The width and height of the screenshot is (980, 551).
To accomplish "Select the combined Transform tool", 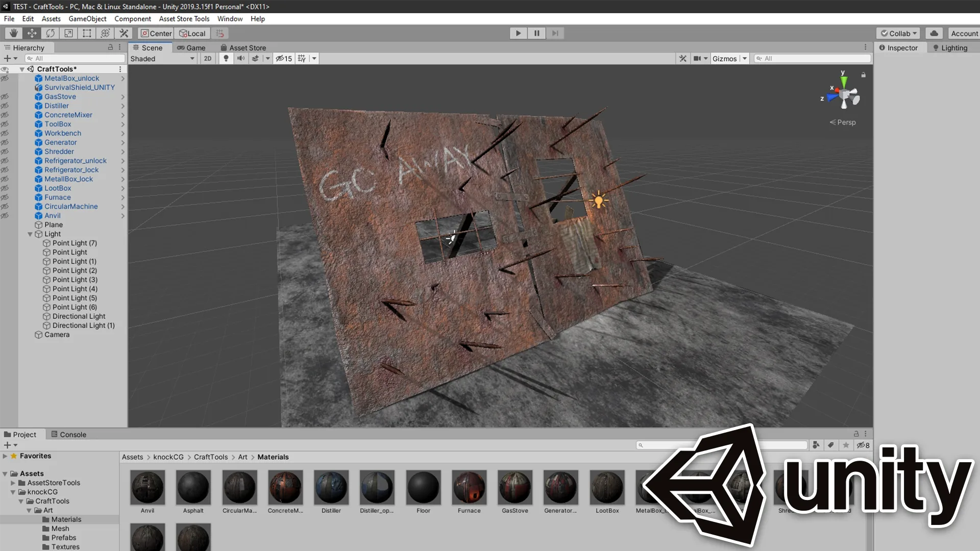I will coord(105,33).
